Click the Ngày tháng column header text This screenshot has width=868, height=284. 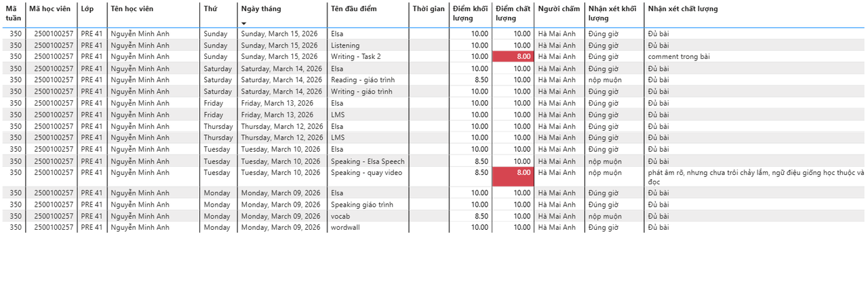click(261, 9)
